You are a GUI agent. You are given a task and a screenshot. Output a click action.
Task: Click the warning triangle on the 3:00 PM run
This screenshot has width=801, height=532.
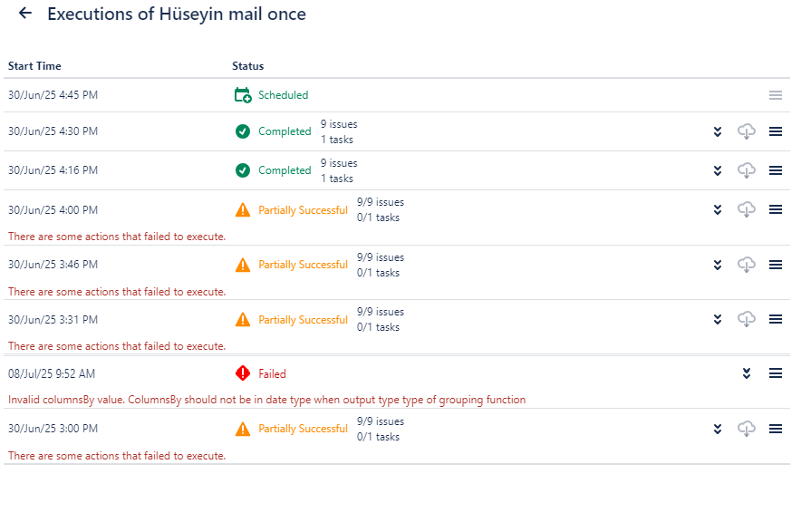pyautogui.click(x=243, y=429)
